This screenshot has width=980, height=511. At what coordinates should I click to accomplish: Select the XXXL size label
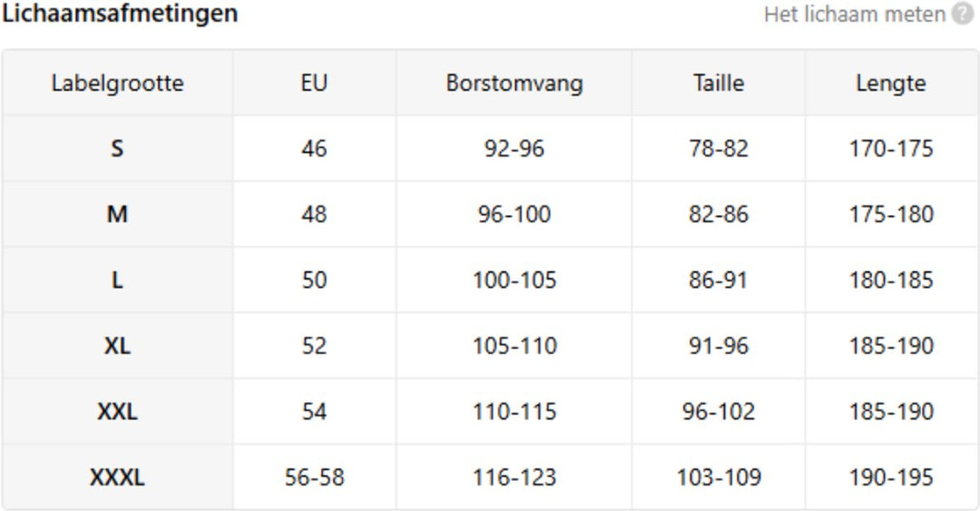(x=117, y=477)
